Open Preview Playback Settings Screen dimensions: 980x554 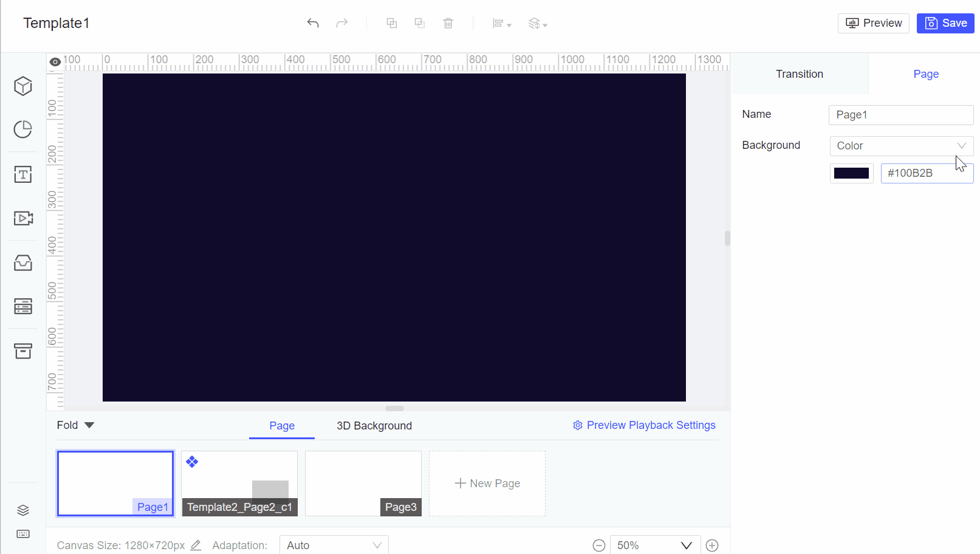pos(643,425)
